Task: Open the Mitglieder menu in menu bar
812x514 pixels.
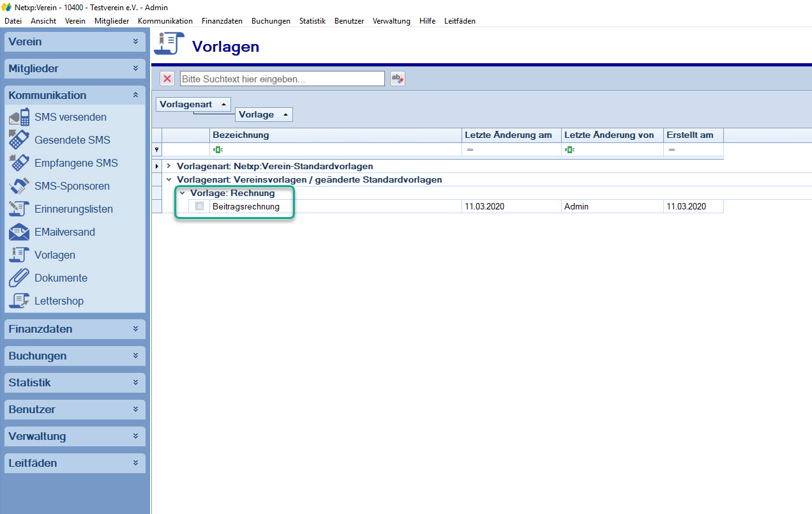Action: [111, 21]
